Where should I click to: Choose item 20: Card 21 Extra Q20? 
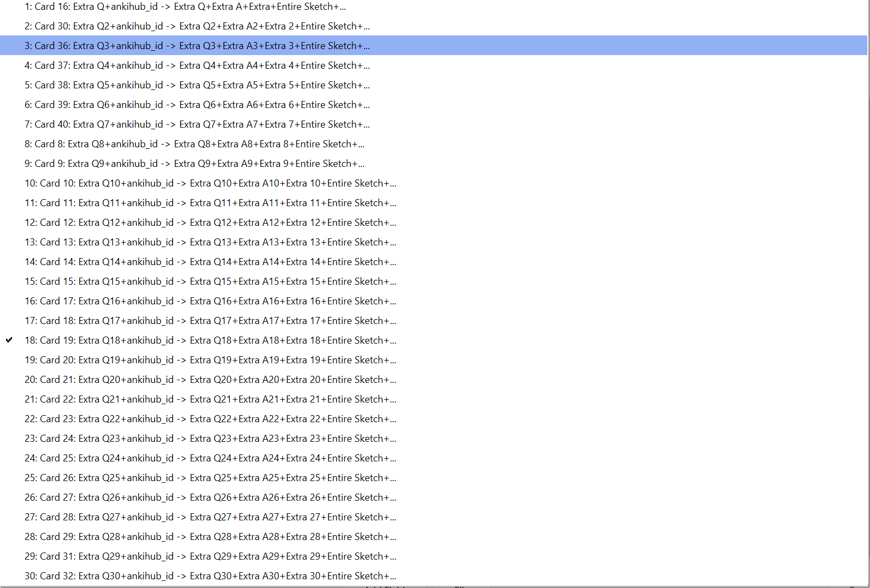pos(210,380)
